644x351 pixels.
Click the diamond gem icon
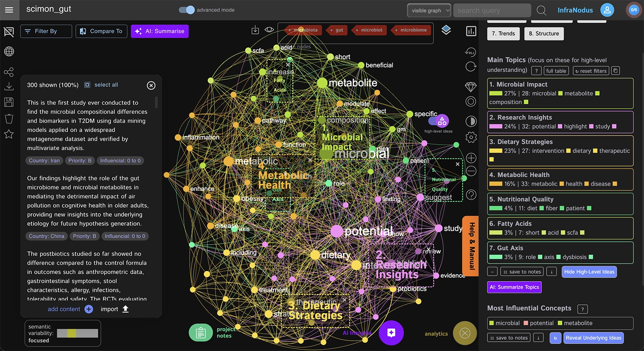471,87
